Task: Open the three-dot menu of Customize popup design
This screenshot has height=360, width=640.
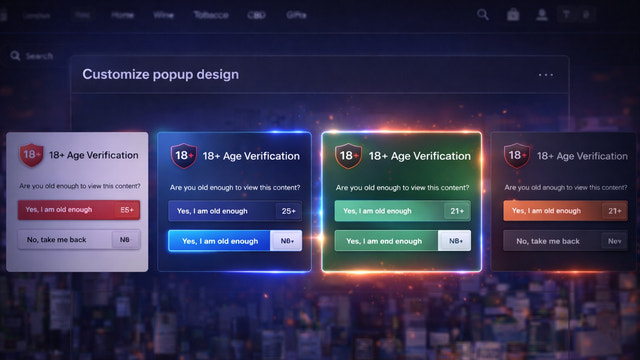Action: point(546,75)
